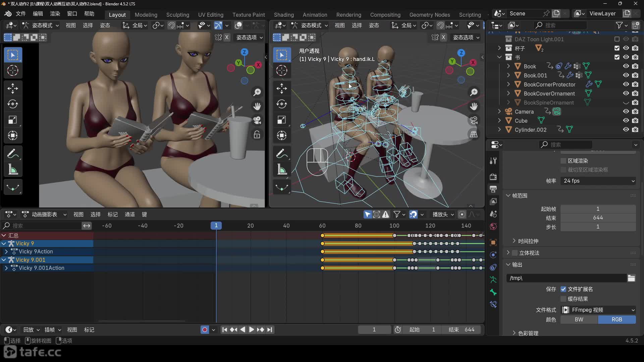Uncheck the 文件扩展名 checkbox
Image resolution: width=644 pixels, height=362 pixels.
(x=563, y=289)
